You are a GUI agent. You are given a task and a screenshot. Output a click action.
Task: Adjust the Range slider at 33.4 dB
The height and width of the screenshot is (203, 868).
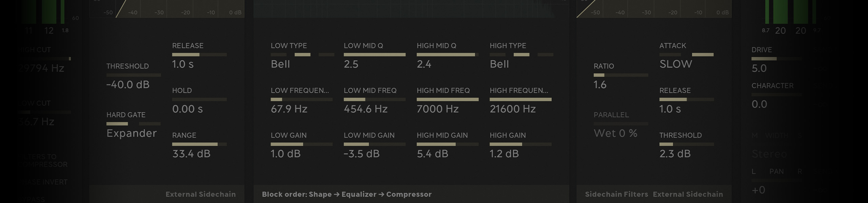tap(199, 144)
